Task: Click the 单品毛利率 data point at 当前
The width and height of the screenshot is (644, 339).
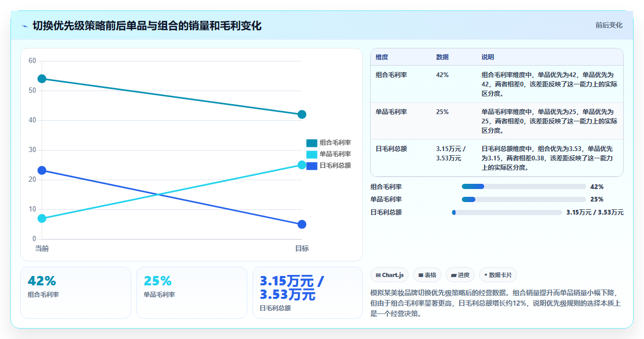Action: pyautogui.click(x=42, y=218)
